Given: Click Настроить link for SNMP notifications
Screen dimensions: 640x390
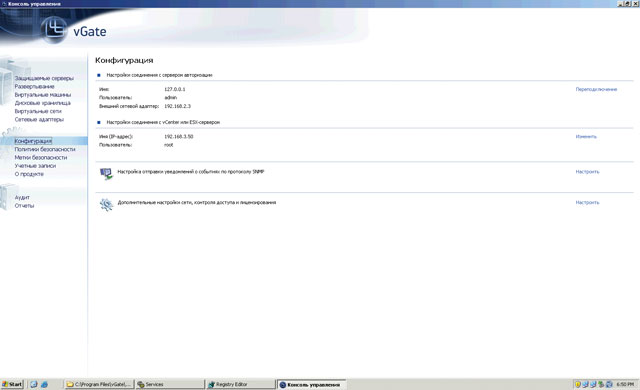Looking at the screenshot, I should tap(587, 172).
